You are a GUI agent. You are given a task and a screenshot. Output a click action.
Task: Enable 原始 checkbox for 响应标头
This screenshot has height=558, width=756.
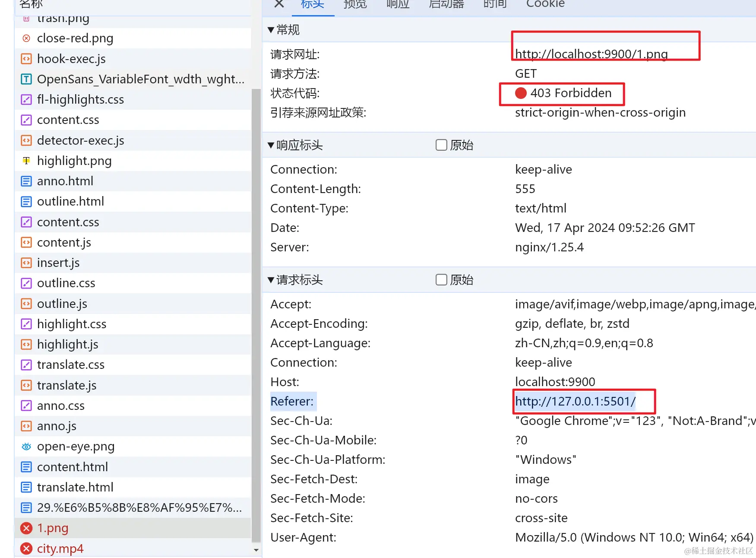coord(441,145)
